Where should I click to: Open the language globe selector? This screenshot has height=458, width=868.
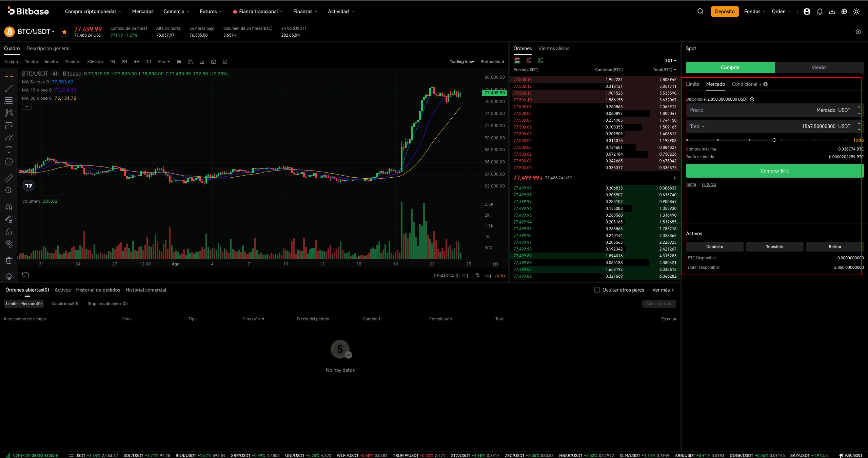click(844, 12)
